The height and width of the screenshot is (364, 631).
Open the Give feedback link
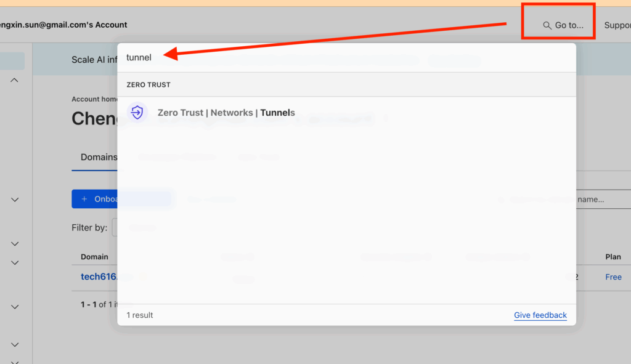(540, 315)
